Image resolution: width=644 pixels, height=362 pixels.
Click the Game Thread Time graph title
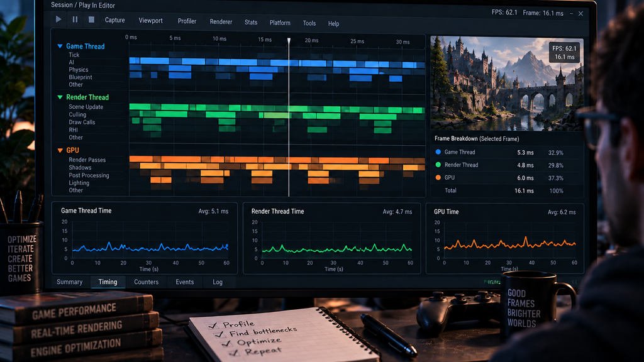pyautogui.click(x=86, y=211)
